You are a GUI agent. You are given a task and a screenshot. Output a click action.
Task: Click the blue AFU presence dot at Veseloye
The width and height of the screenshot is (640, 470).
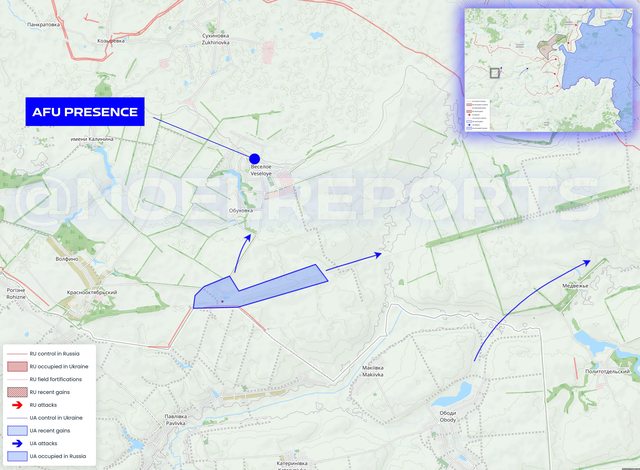coord(254,159)
